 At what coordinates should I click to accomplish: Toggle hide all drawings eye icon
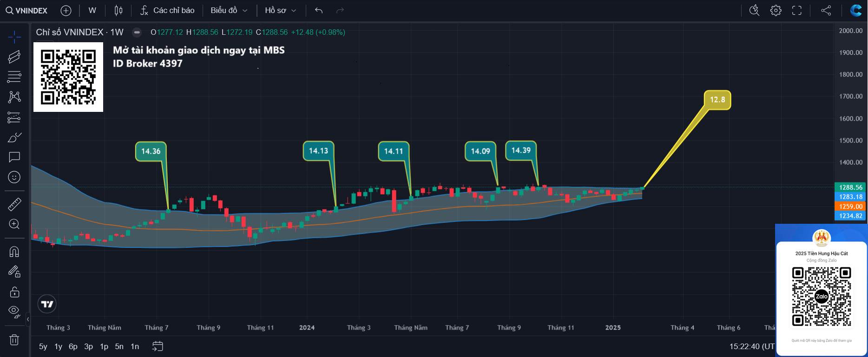pos(14,312)
